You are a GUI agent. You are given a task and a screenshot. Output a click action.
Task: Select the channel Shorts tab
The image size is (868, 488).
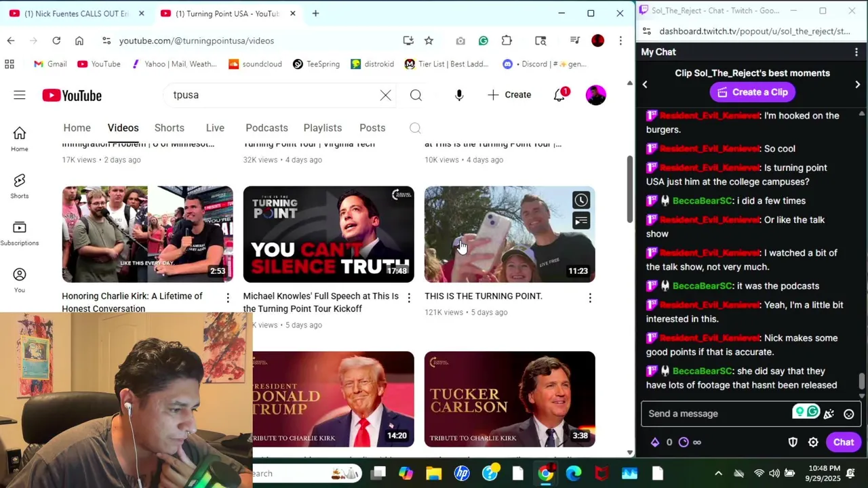click(169, 127)
